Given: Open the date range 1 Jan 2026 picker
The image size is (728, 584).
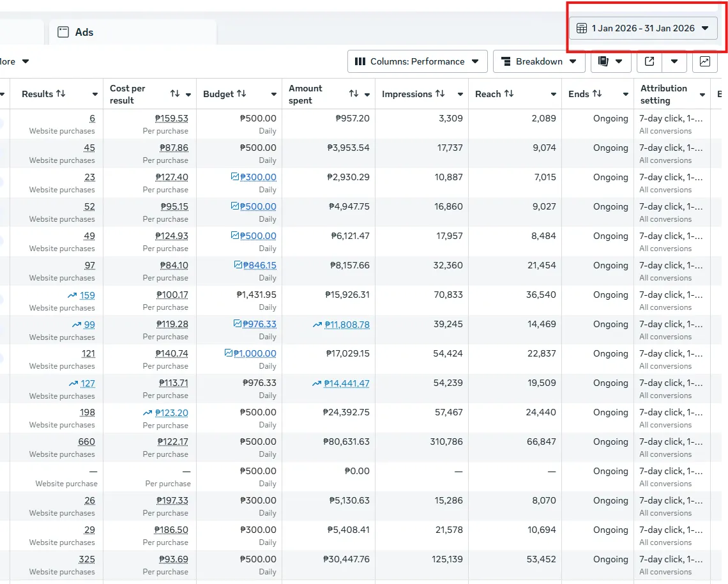Looking at the screenshot, I should coord(643,28).
